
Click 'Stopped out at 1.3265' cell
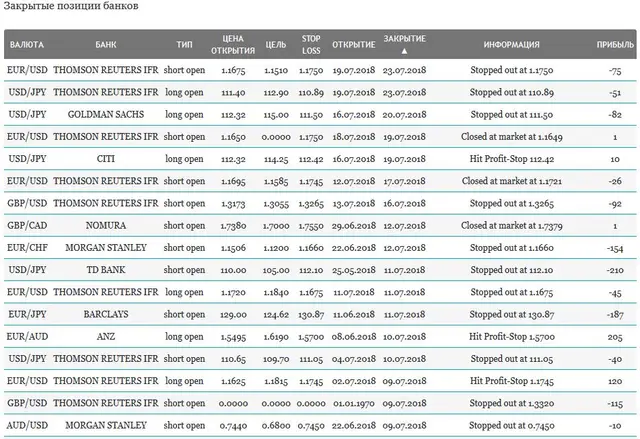point(511,203)
